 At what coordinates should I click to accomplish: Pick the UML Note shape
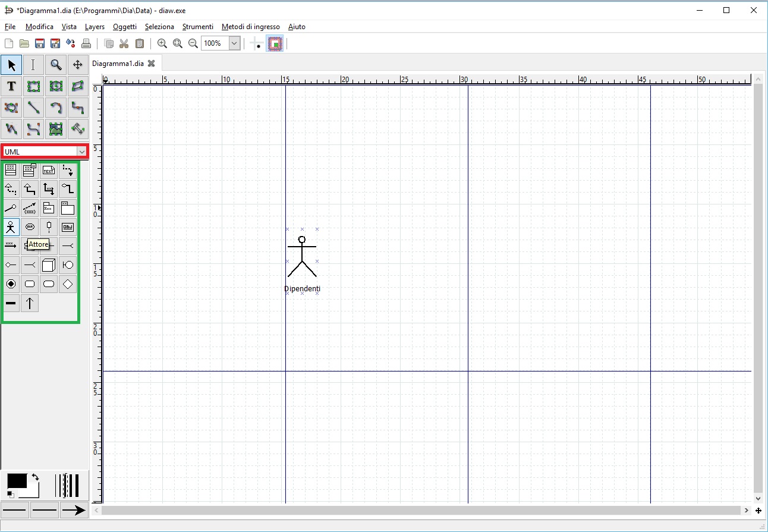click(x=49, y=171)
